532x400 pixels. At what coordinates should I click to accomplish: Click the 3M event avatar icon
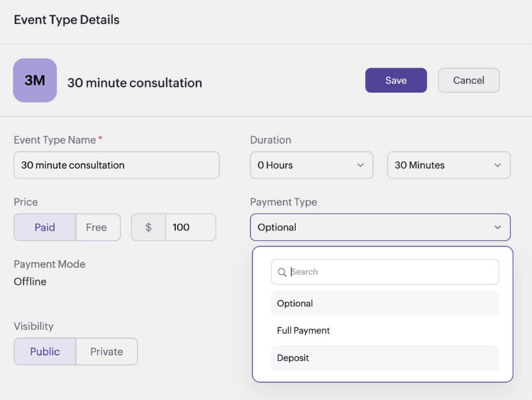click(35, 80)
